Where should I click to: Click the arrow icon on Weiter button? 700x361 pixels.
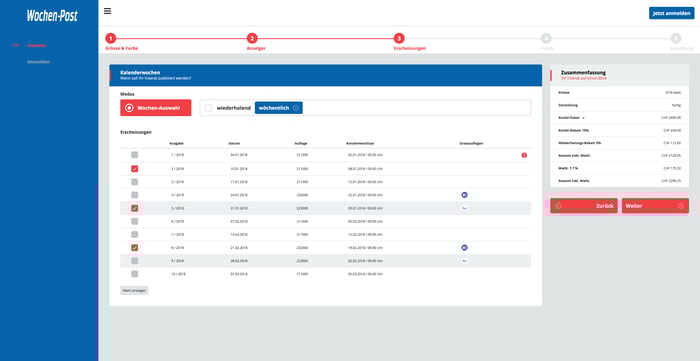coord(680,206)
